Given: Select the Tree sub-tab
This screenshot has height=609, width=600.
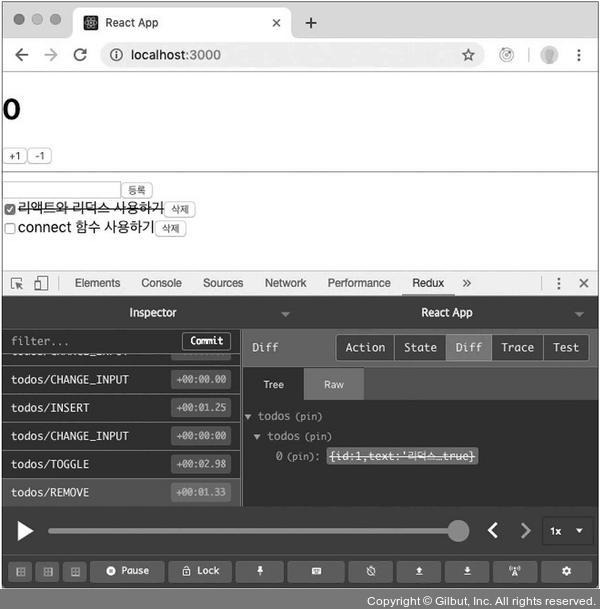Looking at the screenshot, I should pos(273,385).
